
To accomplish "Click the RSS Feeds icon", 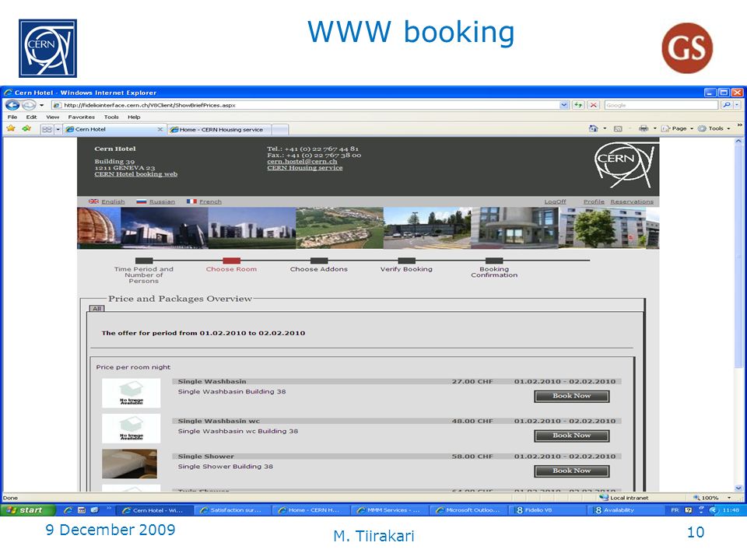I will point(618,128).
